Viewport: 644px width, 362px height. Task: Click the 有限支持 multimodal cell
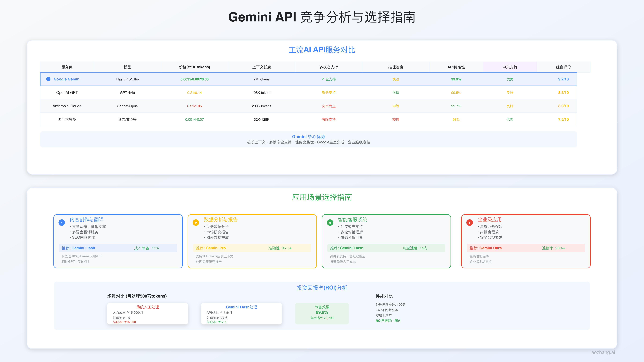tap(329, 119)
